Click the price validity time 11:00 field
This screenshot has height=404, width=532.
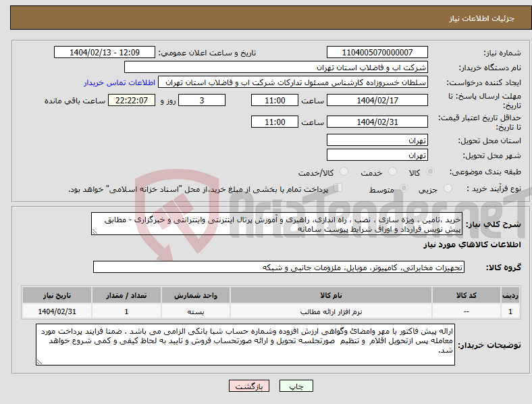click(x=275, y=122)
